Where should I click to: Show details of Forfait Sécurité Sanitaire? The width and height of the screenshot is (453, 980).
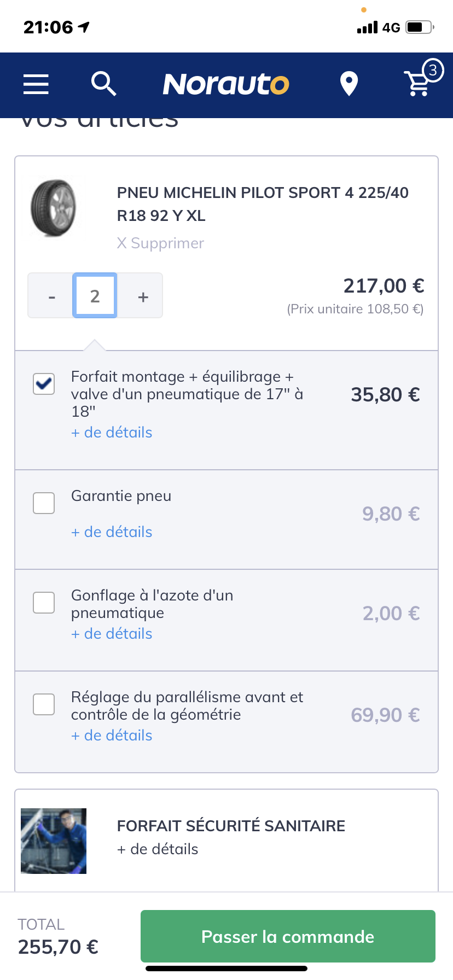[158, 849]
